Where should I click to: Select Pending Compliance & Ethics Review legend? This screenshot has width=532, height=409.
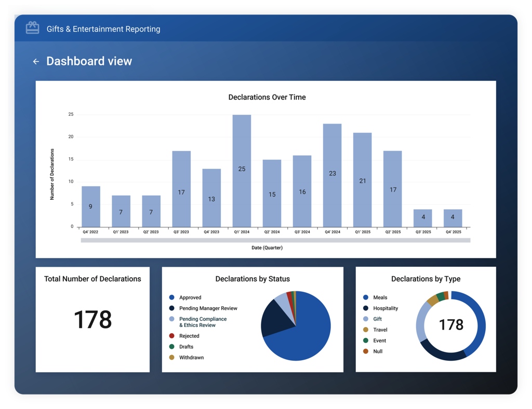pos(198,322)
